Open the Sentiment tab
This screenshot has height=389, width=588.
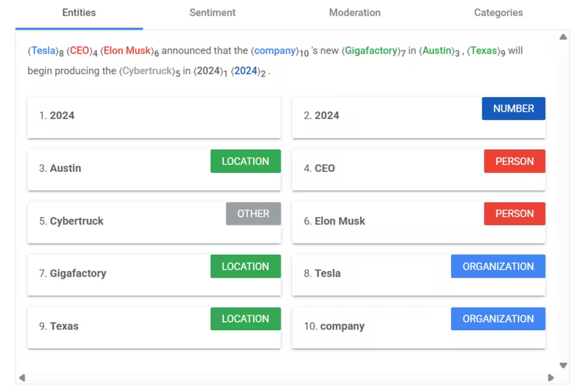point(212,13)
